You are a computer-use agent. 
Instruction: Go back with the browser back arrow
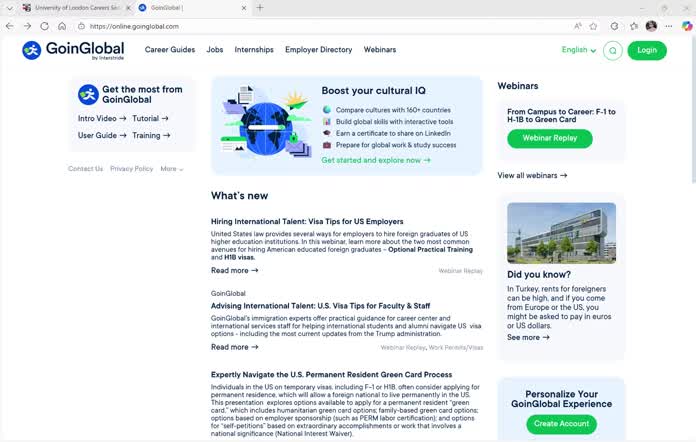point(10,26)
